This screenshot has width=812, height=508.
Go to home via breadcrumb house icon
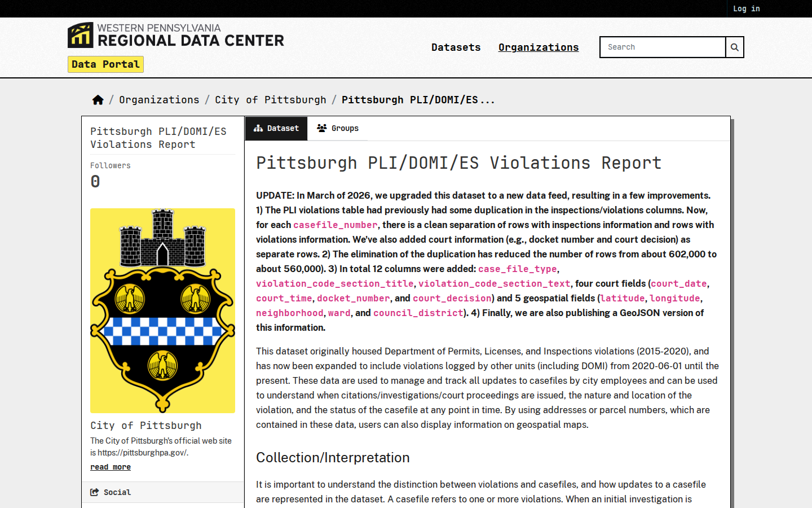[x=98, y=100]
